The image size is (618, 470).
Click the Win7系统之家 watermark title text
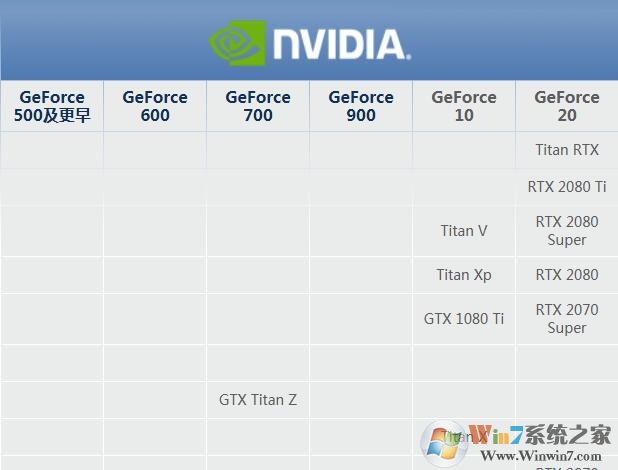coord(543,435)
